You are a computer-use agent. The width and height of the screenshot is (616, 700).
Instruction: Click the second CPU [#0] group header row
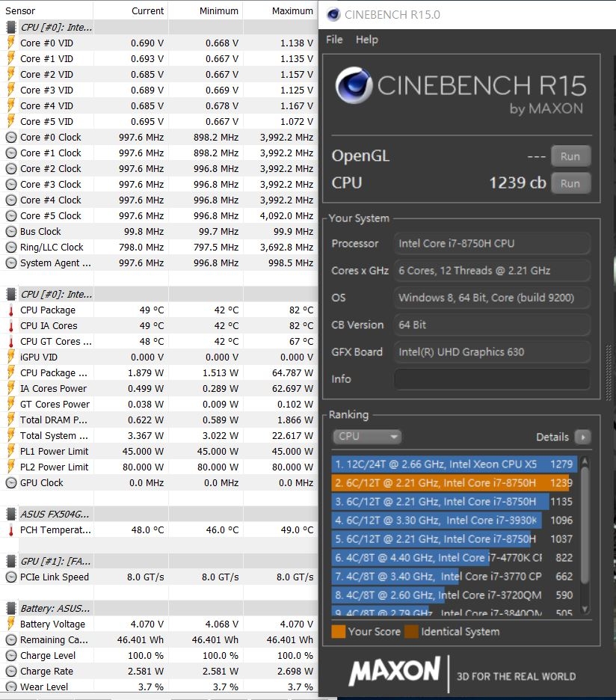[159, 294]
